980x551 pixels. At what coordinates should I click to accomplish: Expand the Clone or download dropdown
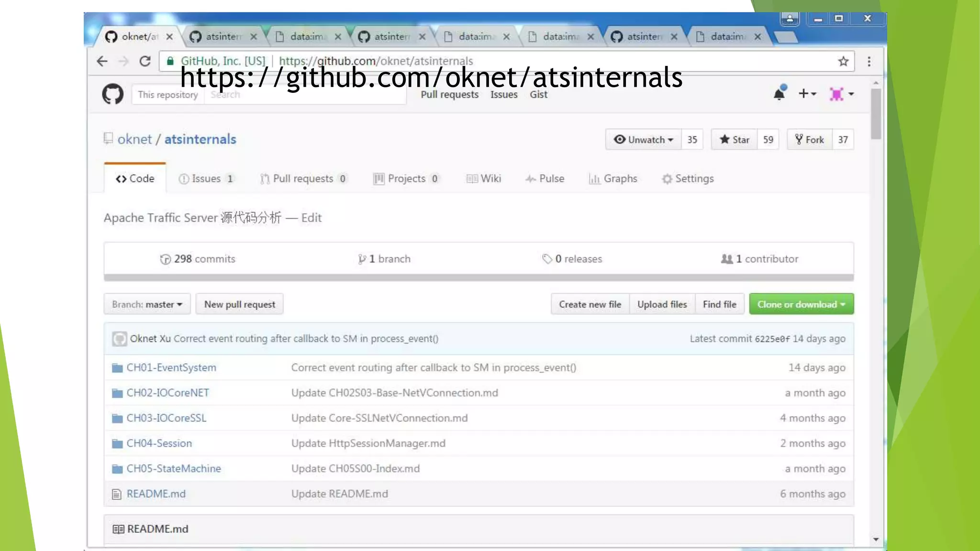click(801, 304)
